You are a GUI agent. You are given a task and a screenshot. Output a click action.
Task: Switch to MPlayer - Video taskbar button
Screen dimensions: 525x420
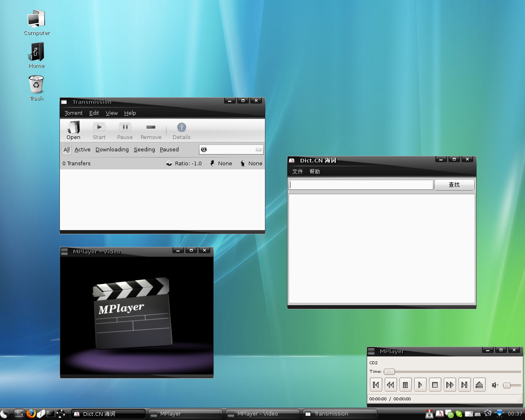pyautogui.click(x=262, y=414)
